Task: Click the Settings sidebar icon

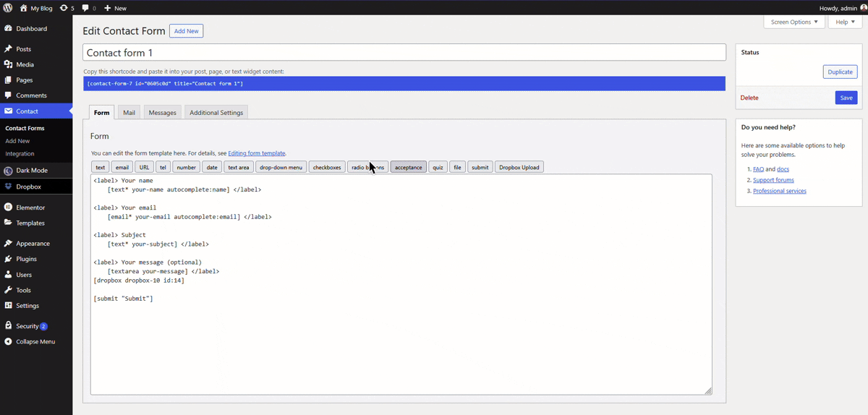Action: (8, 306)
